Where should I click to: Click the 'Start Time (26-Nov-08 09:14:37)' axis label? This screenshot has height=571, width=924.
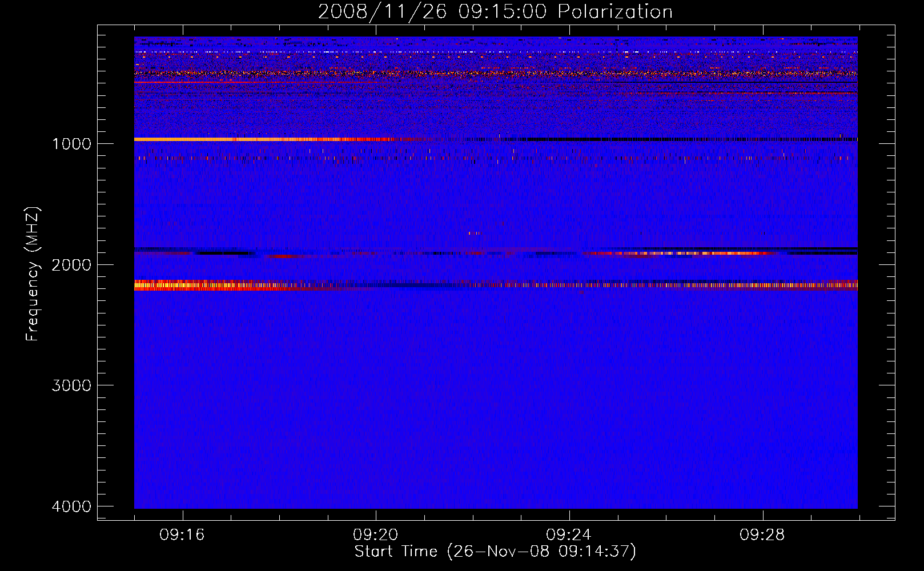tap(495, 552)
